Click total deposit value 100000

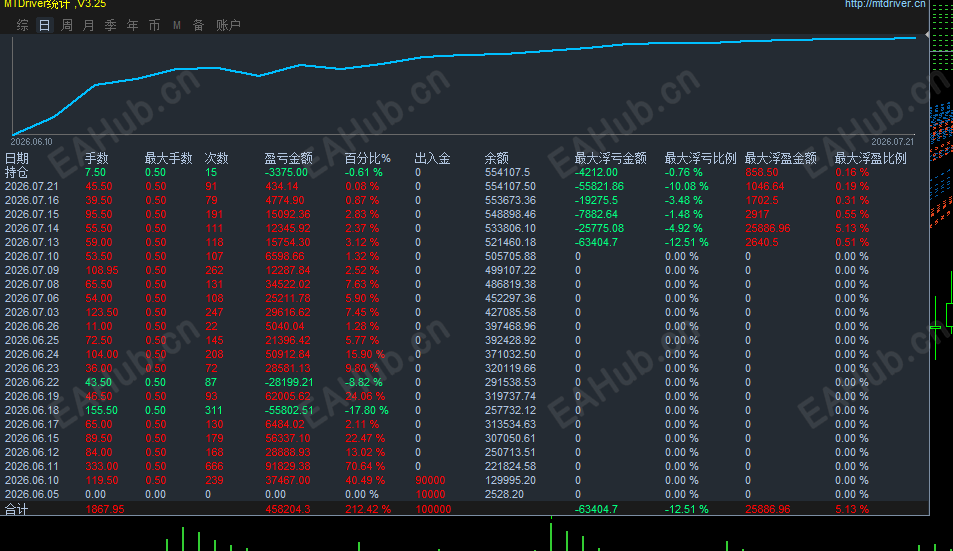[x=433, y=509]
